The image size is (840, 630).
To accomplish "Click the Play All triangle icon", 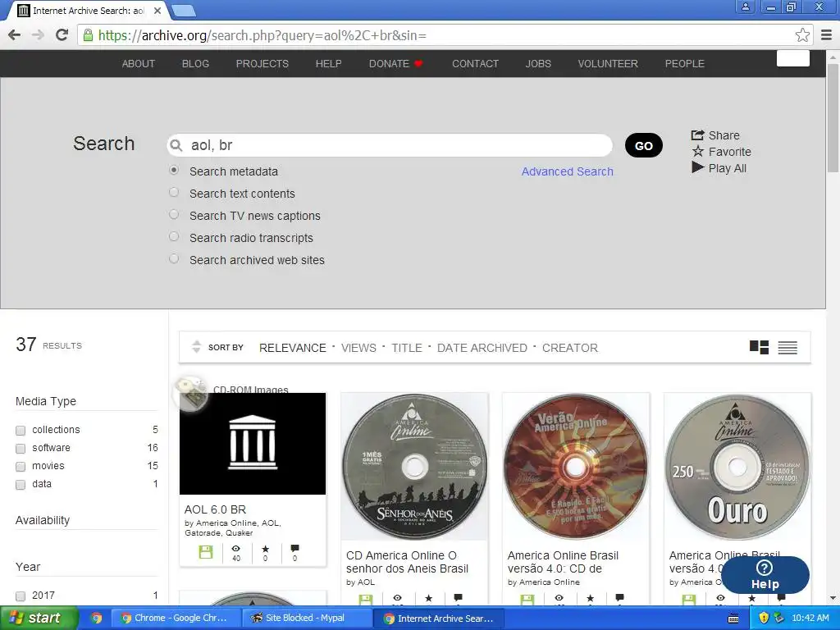I will click(x=697, y=167).
